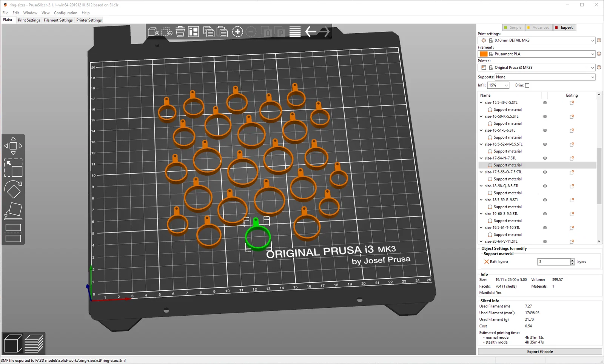This screenshot has width=604, height=364.
Task: Click the Raft layers number field
Action: tap(553, 262)
